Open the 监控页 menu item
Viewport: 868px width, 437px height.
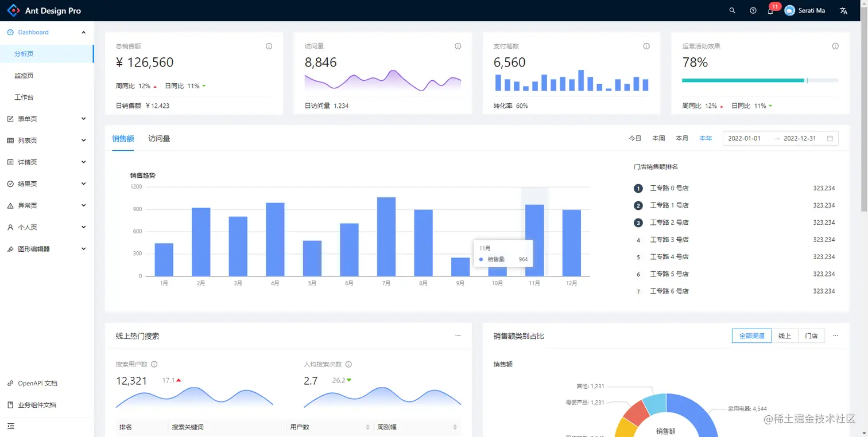tap(46, 75)
